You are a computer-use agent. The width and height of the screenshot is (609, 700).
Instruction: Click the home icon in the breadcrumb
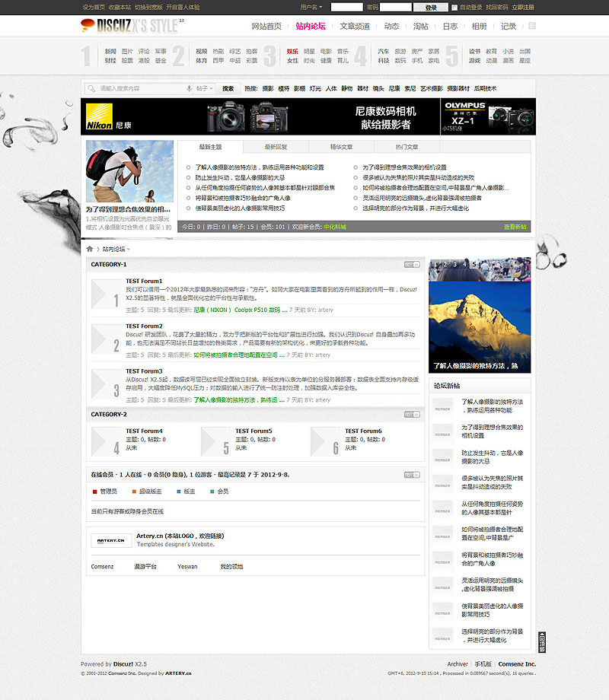[89, 249]
